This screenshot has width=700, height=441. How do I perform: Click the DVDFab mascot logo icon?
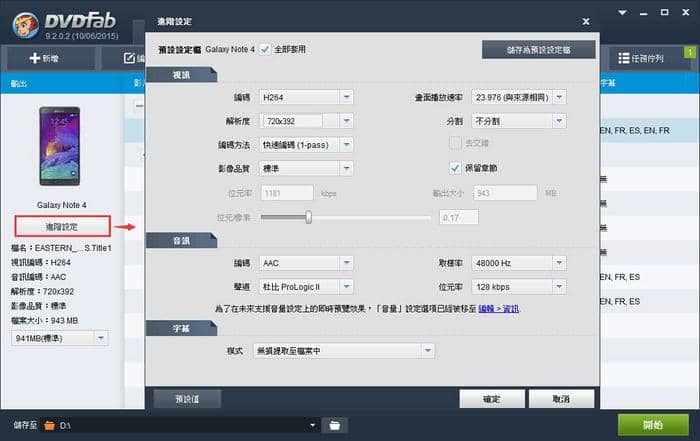[26, 25]
